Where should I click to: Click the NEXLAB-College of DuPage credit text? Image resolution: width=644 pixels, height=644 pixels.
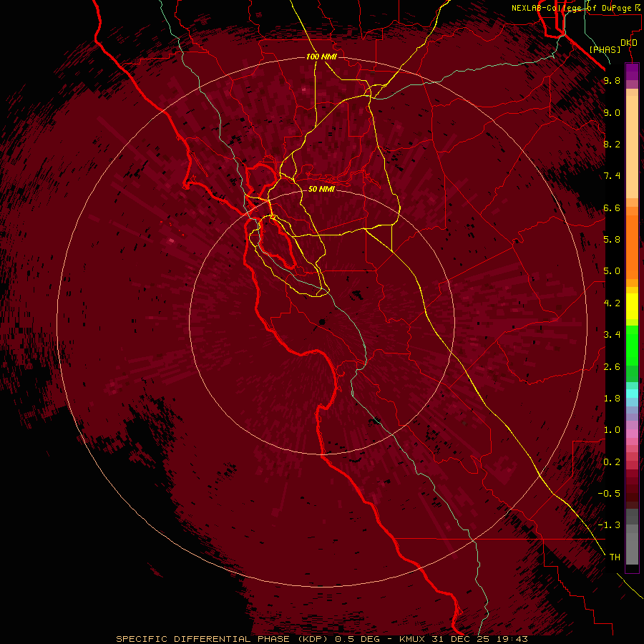(575, 8)
